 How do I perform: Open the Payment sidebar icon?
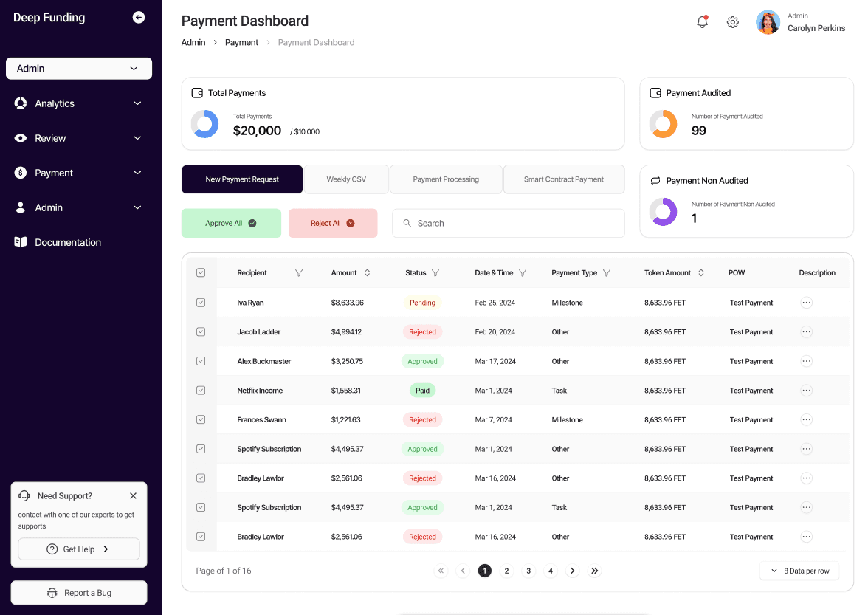tap(20, 173)
